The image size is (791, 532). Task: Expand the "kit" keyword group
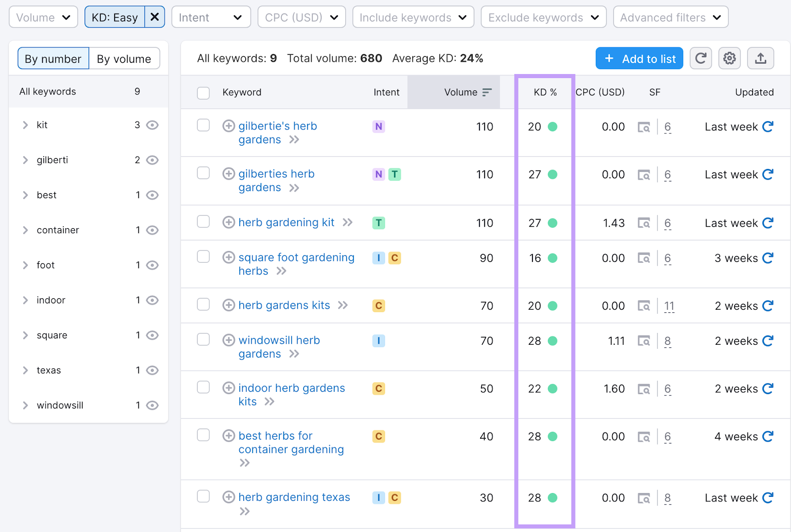click(x=26, y=125)
